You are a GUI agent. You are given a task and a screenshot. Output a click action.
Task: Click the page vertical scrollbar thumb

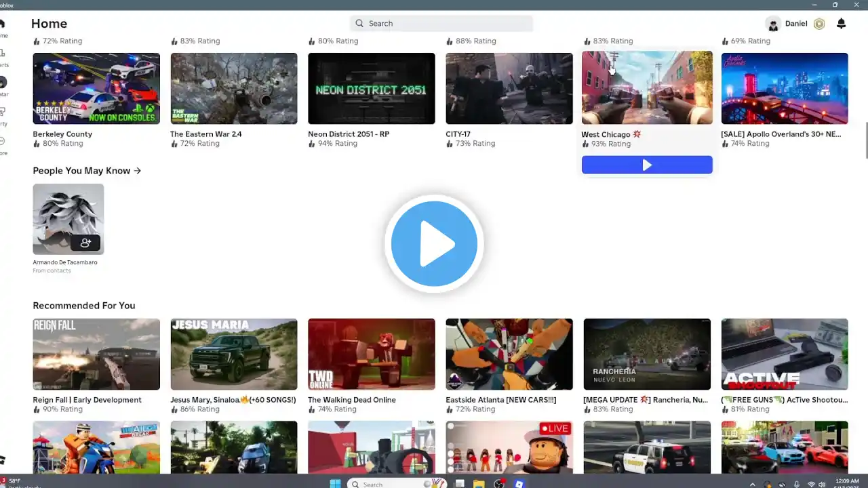tap(865, 140)
